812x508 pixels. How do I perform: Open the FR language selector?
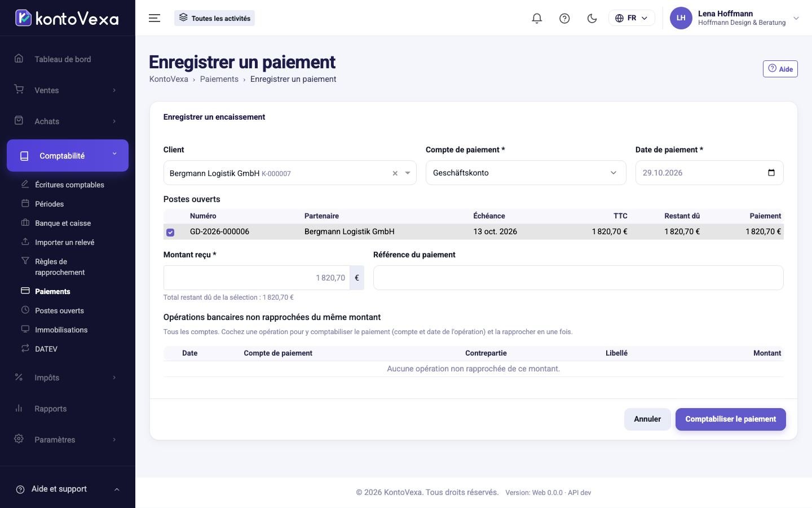[632, 18]
